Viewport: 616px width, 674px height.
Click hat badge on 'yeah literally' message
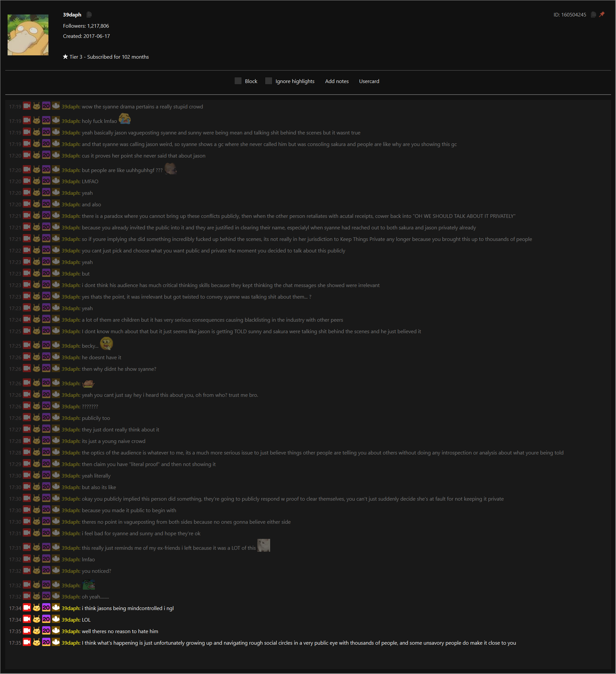[56, 475]
